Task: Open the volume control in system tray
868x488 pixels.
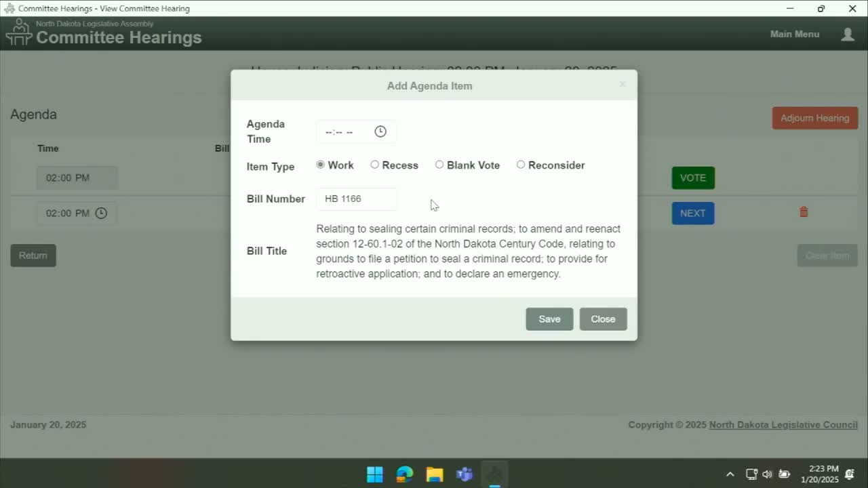Action: (767, 474)
